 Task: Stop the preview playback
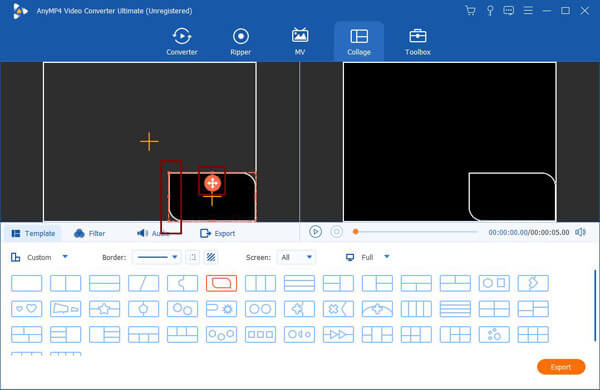[x=336, y=232]
